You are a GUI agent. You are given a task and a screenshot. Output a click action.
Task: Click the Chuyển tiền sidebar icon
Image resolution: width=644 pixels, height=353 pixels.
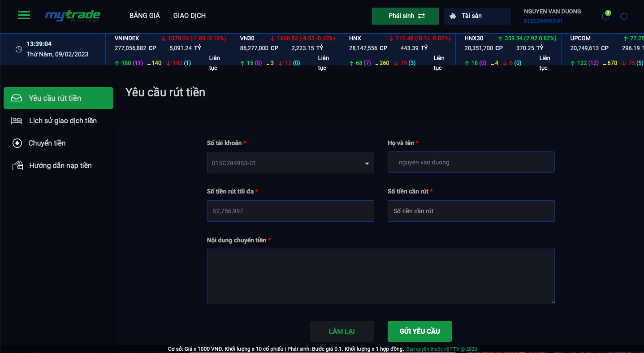17,143
